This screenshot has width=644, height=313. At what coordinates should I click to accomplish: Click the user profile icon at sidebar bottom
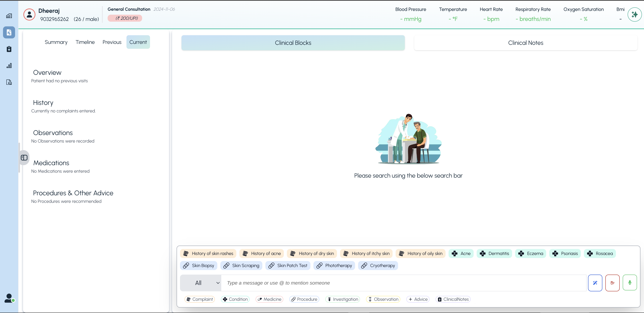[x=9, y=298]
